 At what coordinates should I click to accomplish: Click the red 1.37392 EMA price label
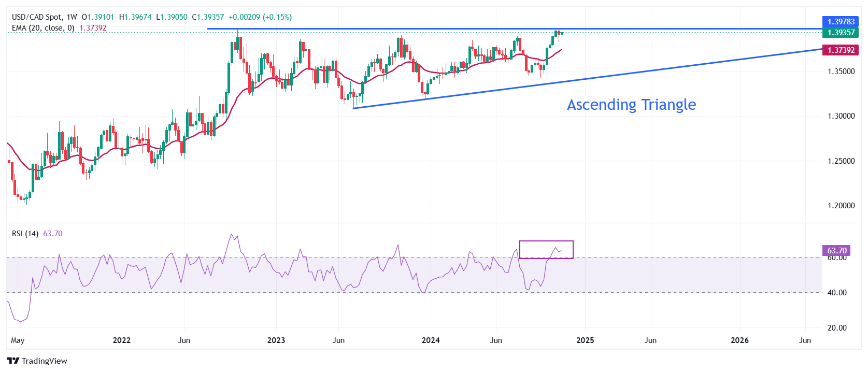[841, 50]
